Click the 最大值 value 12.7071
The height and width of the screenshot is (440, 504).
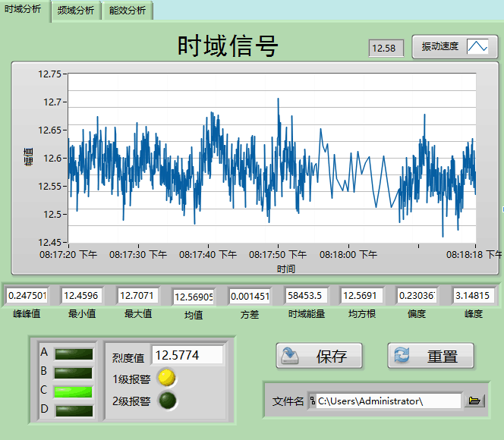coord(137,295)
